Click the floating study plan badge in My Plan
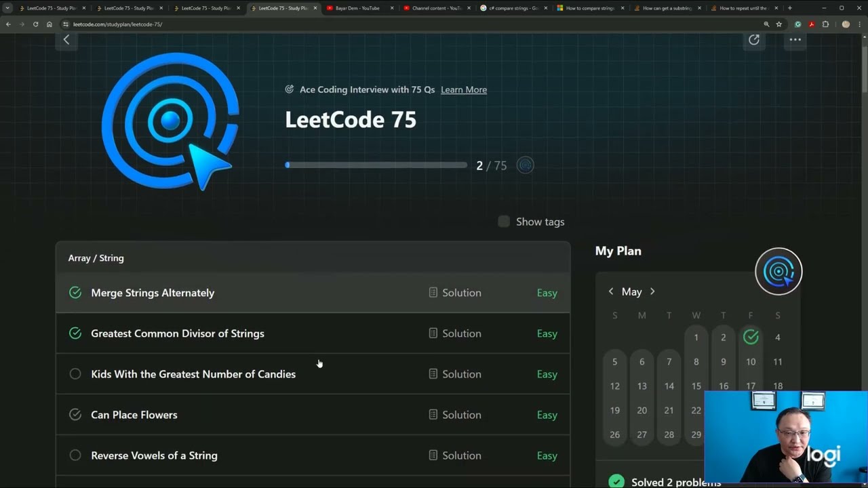The width and height of the screenshot is (868, 488). click(778, 272)
